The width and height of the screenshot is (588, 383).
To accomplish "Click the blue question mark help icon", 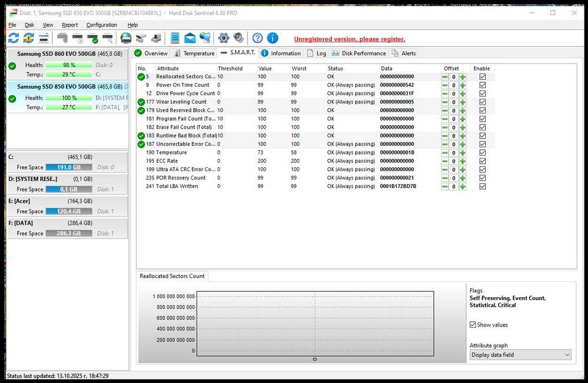I will 258,38.
